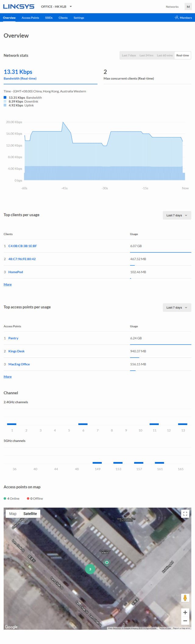Click the channel 13 usage bar
Viewport: 195px width, 644px height.
[x=183, y=424]
